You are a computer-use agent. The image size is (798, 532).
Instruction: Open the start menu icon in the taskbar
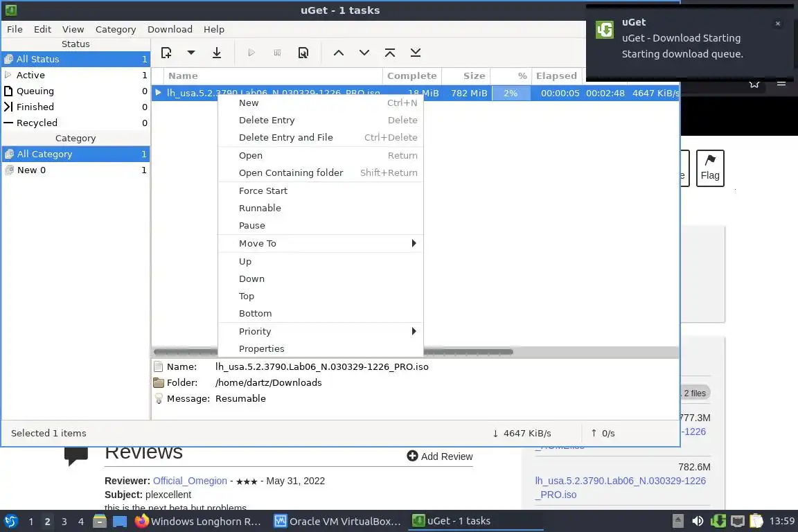click(x=11, y=522)
